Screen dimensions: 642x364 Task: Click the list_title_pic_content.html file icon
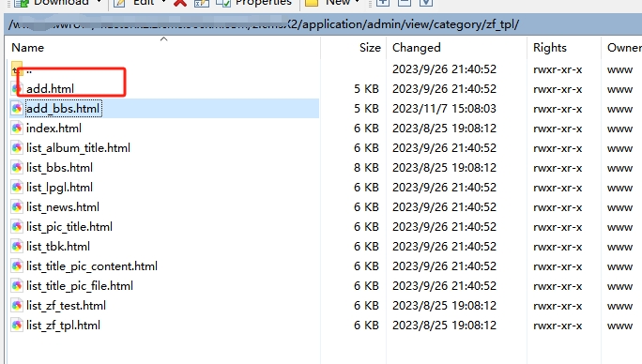[17, 266]
